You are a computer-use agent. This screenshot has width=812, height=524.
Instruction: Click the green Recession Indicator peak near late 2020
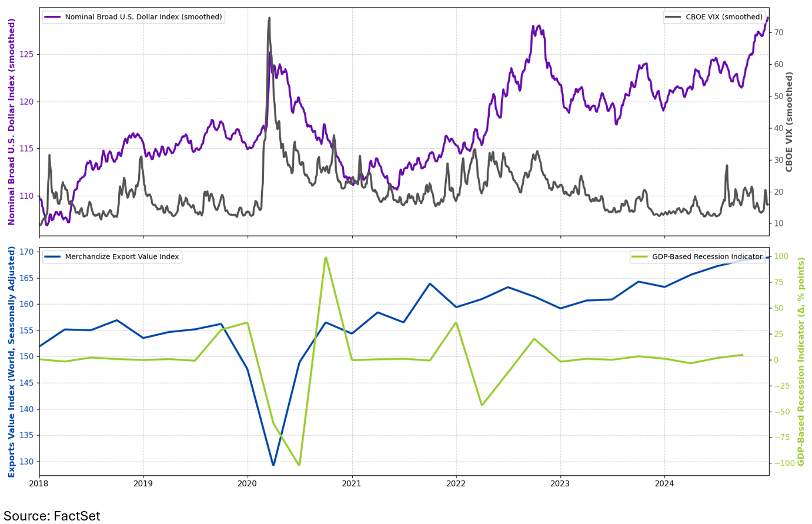pos(327,257)
